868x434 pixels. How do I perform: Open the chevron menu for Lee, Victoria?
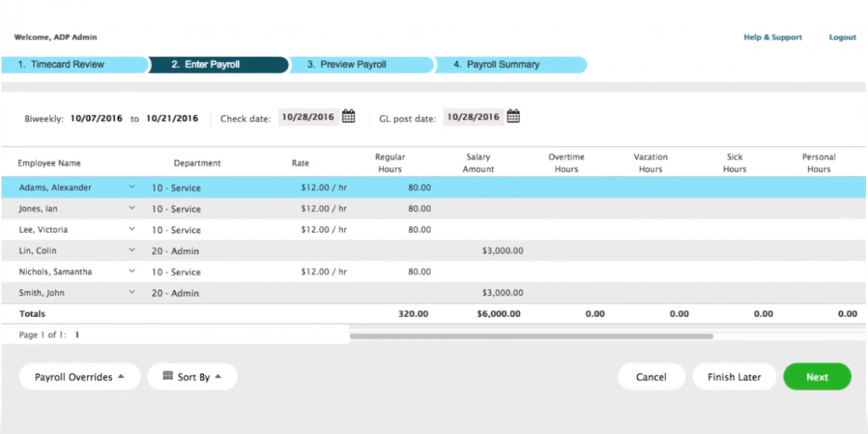click(x=131, y=230)
